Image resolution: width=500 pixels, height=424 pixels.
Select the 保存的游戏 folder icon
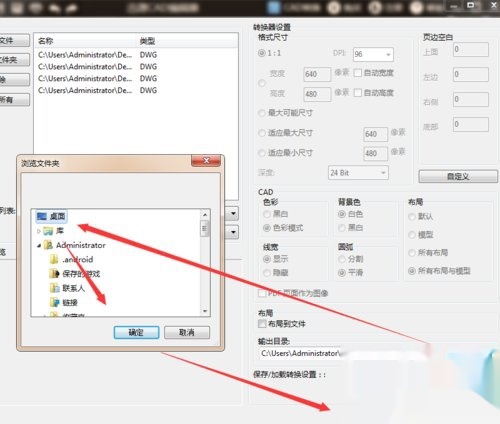point(54,274)
